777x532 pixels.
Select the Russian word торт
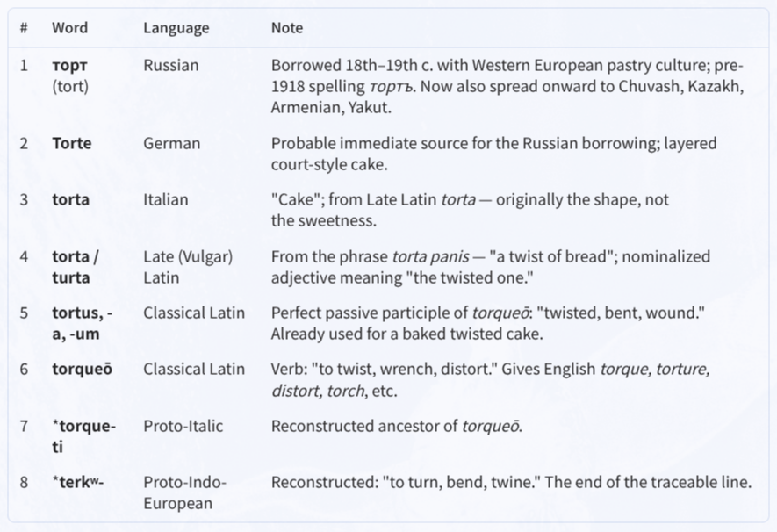point(70,65)
